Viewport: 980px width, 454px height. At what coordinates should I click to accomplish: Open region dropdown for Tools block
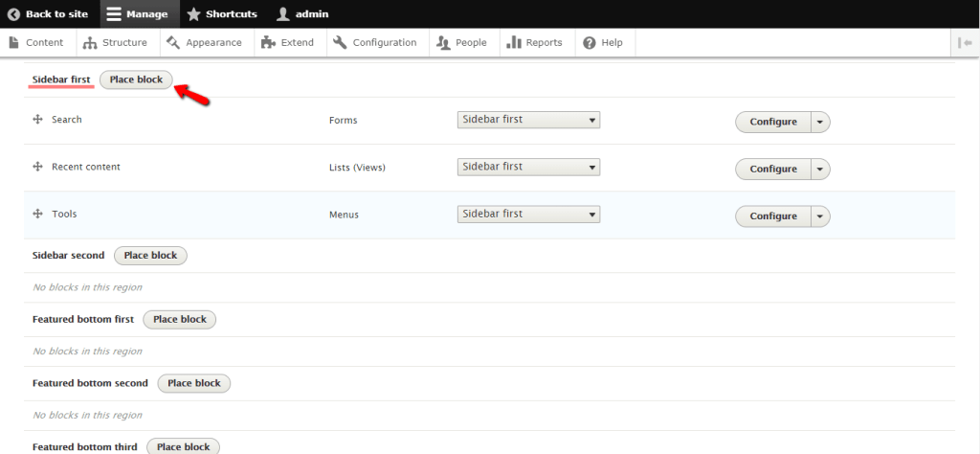coord(528,215)
